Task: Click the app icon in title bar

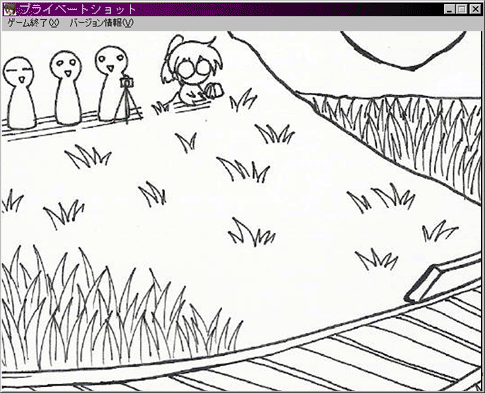Action: click(x=9, y=9)
